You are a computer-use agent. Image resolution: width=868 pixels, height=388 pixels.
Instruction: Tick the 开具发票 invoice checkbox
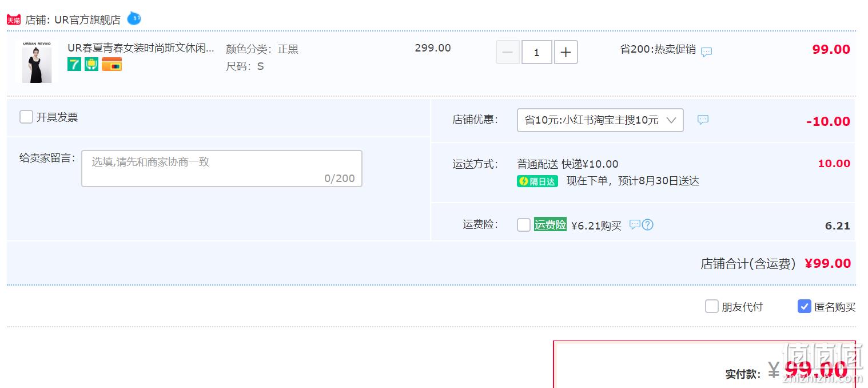point(26,117)
